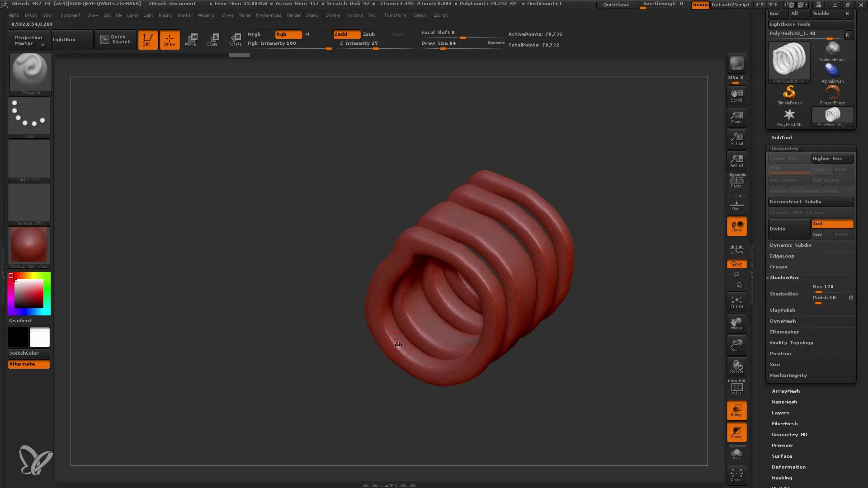Viewport: 868px width, 488px height.
Task: Open the Stroke menu item
Action: point(334,15)
